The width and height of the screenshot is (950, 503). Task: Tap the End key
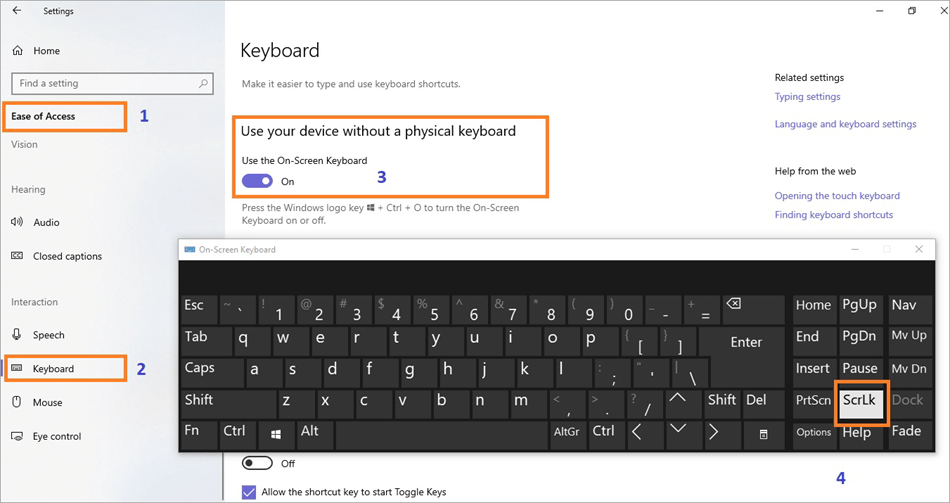tap(814, 341)
